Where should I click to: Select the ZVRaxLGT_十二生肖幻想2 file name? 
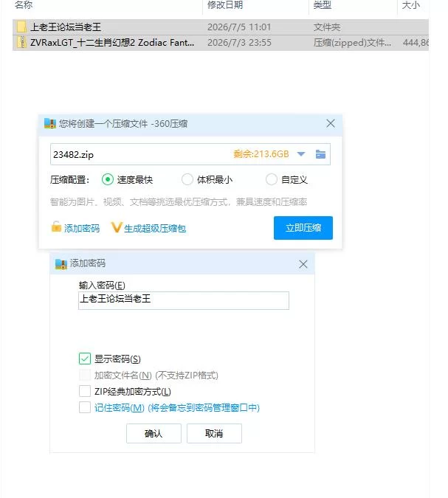pos(112,43)
